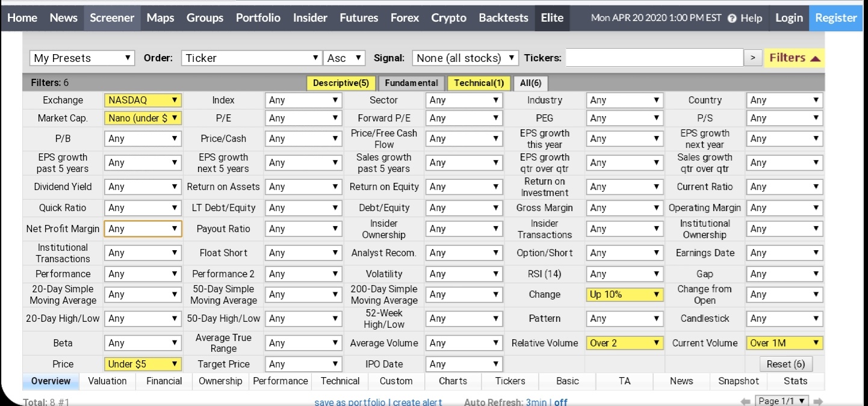The image size is (868, 406).
Task: Click the Tickers input field
Action: (654, 58)
